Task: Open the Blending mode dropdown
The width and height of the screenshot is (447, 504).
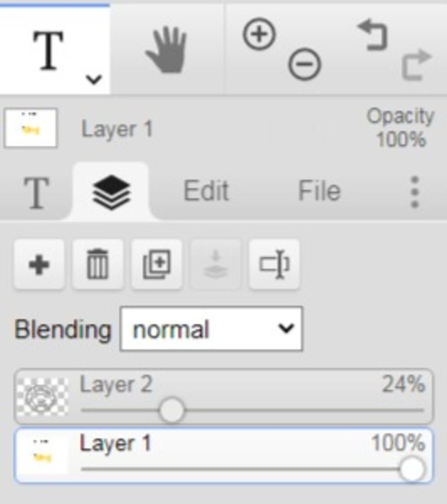Action: point(211,329)
